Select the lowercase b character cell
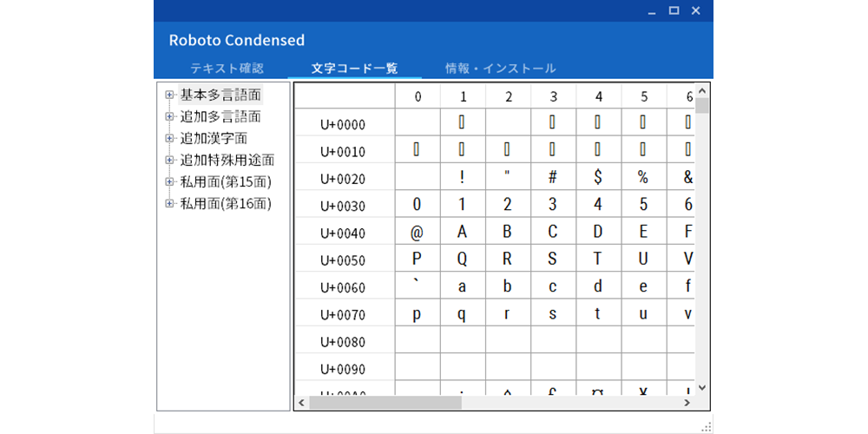The image size is (868, 434). [x=508, y=286]
